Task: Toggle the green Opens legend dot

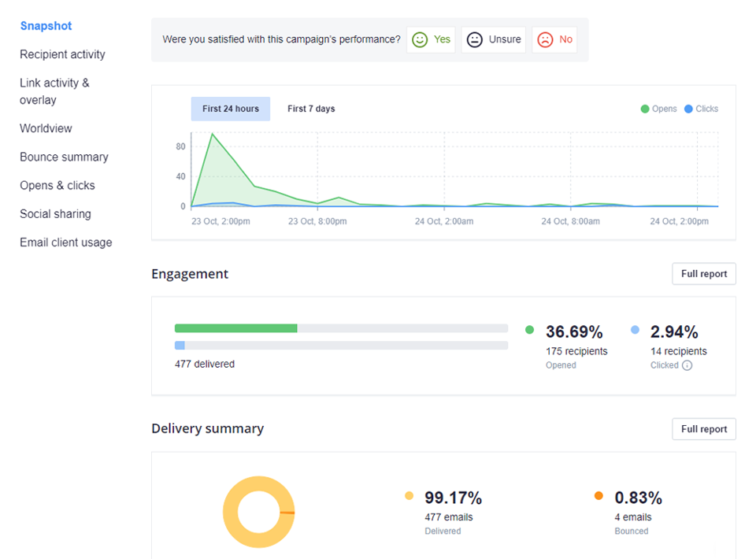Action: tap(645, 109)
